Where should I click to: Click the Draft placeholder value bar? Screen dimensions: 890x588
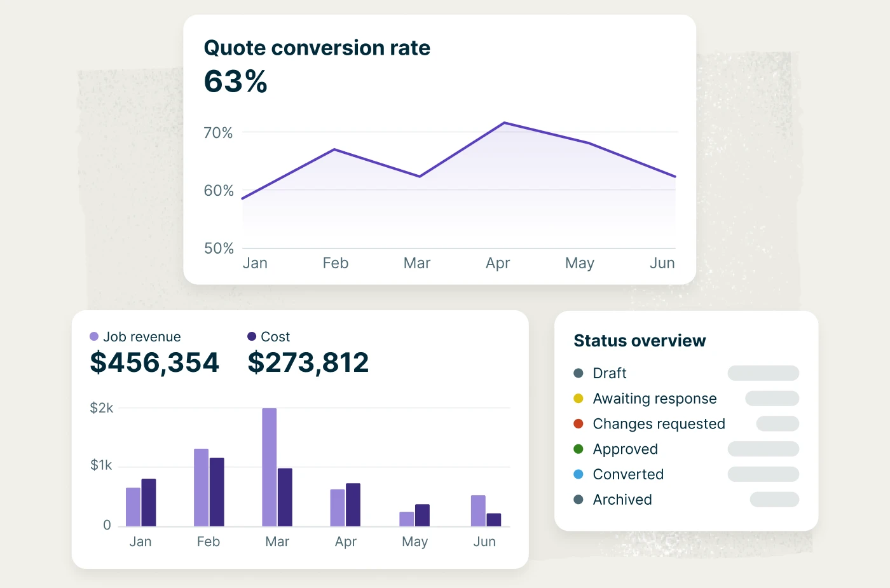point(763,373)
